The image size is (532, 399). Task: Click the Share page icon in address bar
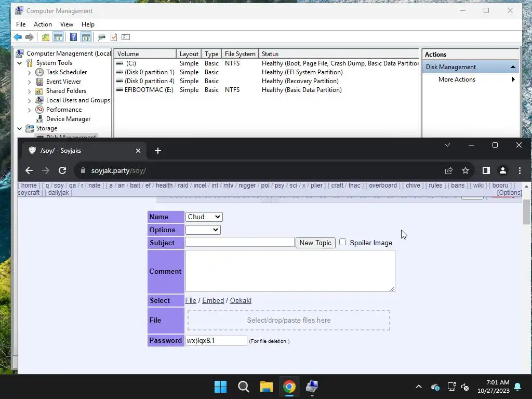(449, 170)
